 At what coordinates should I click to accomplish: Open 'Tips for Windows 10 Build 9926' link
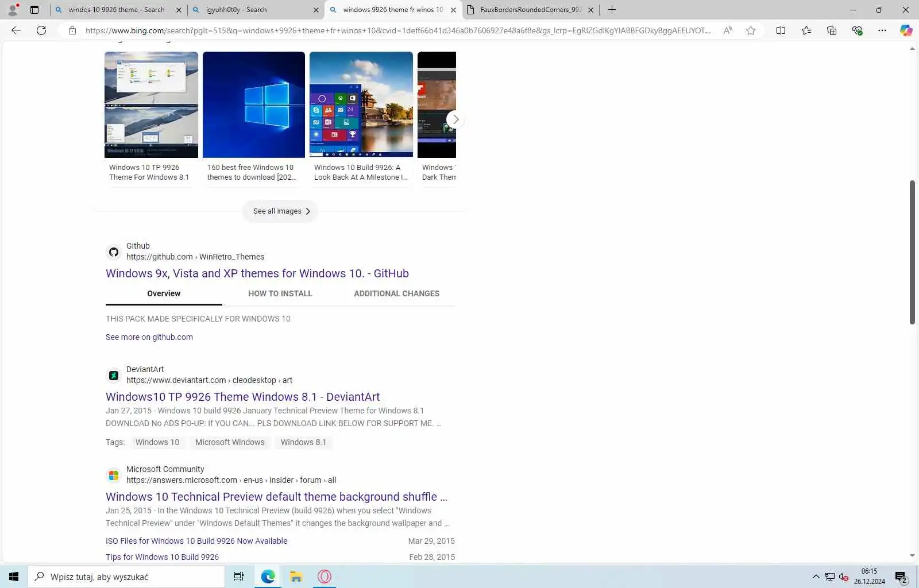coord(162,557)
